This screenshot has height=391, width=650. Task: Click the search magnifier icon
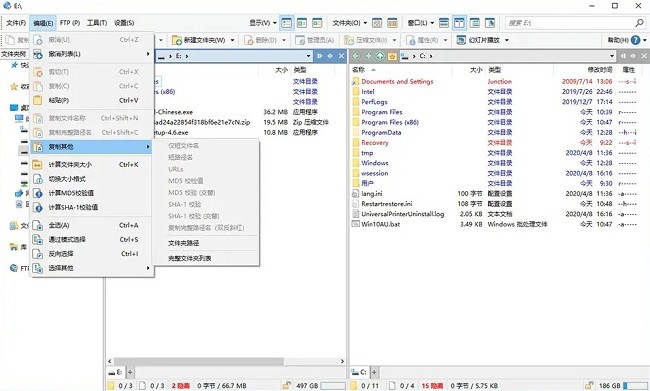pos(639,23)
